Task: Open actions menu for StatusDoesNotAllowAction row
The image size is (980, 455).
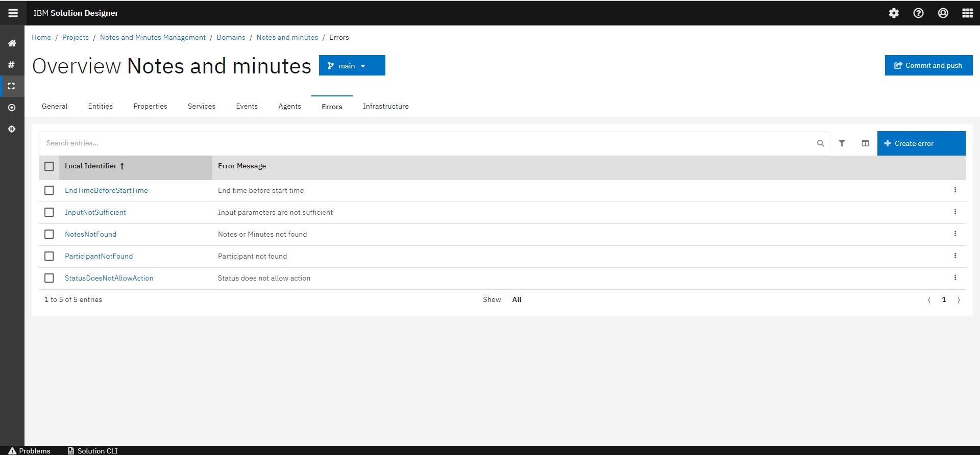Action: tap(955, 278)
